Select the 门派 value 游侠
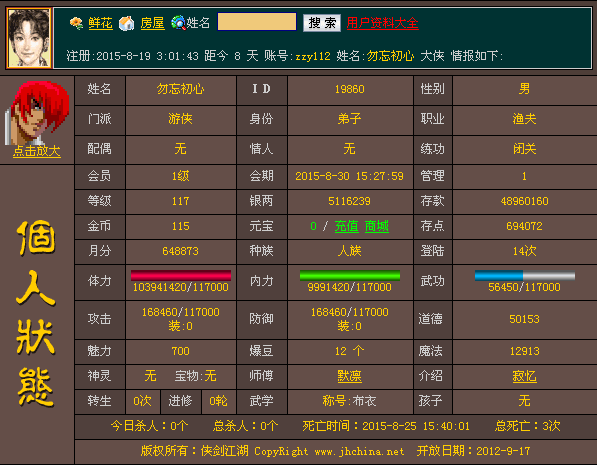 coord(180,119)
